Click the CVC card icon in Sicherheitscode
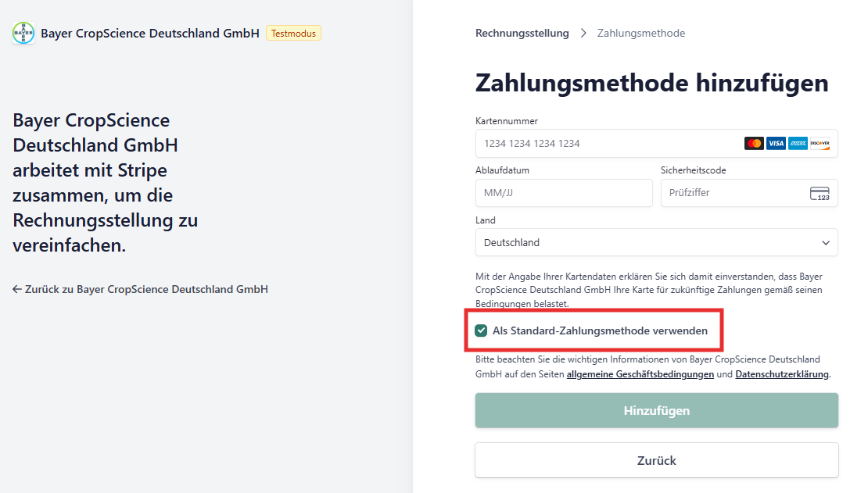 pos(820,193)
